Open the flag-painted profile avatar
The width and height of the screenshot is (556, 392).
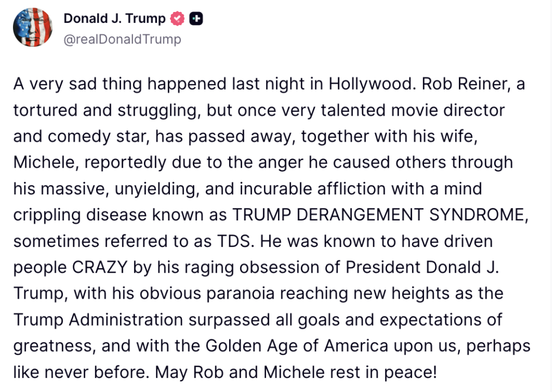[x=33, y=28]
